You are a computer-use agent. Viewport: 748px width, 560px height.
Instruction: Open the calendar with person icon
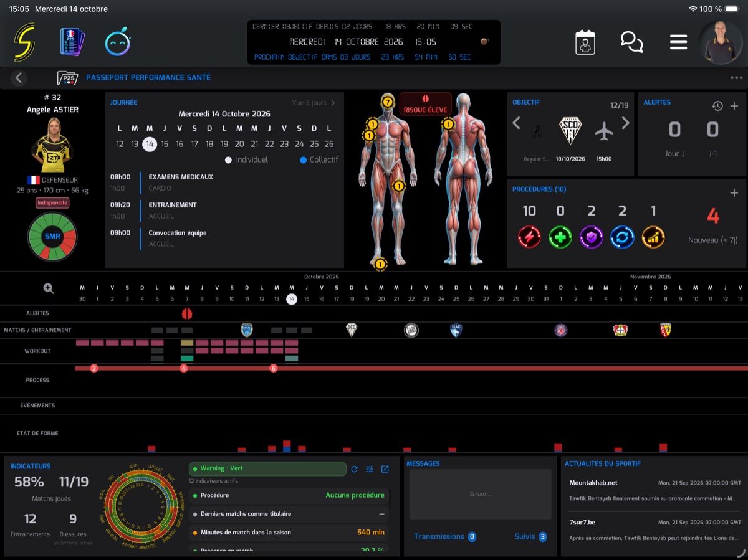tap(585, 42)
